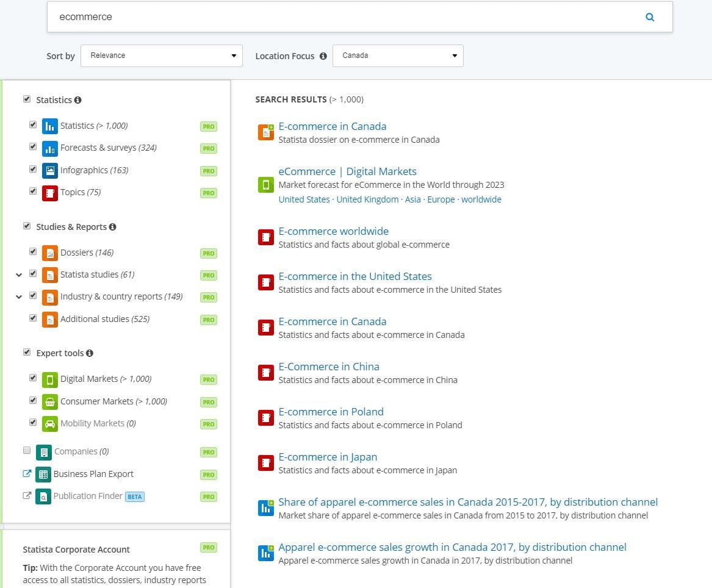Open the Location Focus Canada dropdown
712x588 pixels.
point(398,56)
